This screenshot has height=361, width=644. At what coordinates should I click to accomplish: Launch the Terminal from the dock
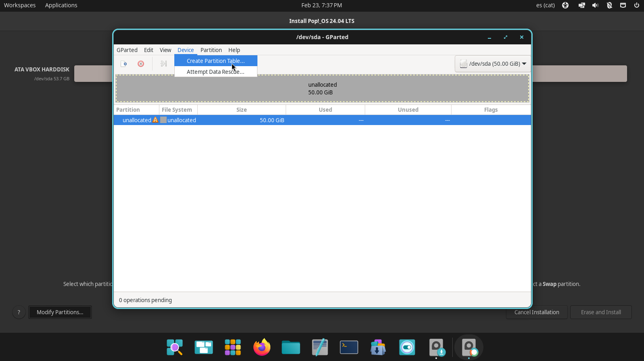(349, 347)
